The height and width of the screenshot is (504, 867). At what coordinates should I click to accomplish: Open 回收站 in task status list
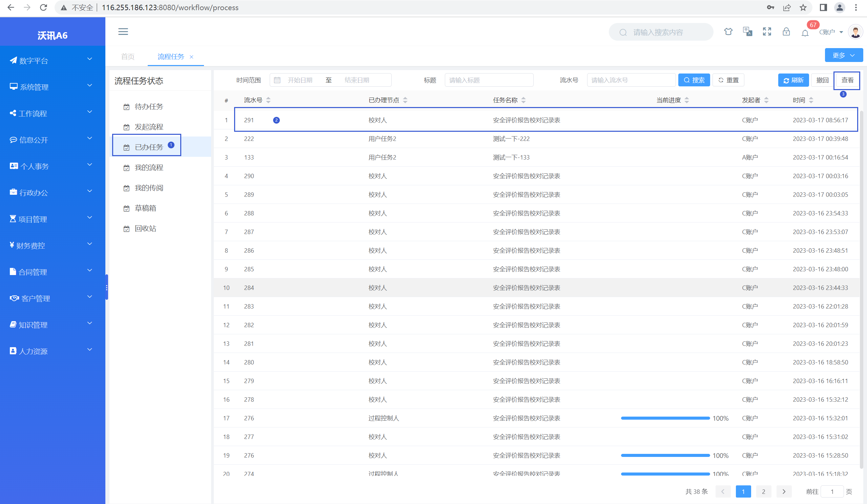tap(146, 228)
